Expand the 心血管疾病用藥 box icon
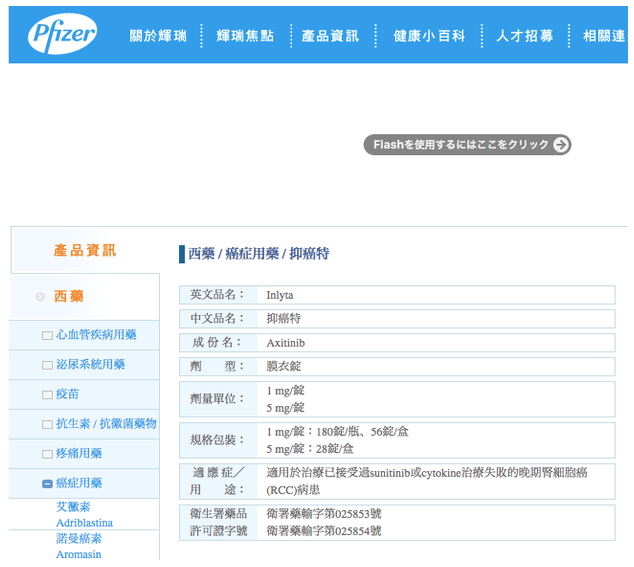Screen dimensions: 634x567 47,336
